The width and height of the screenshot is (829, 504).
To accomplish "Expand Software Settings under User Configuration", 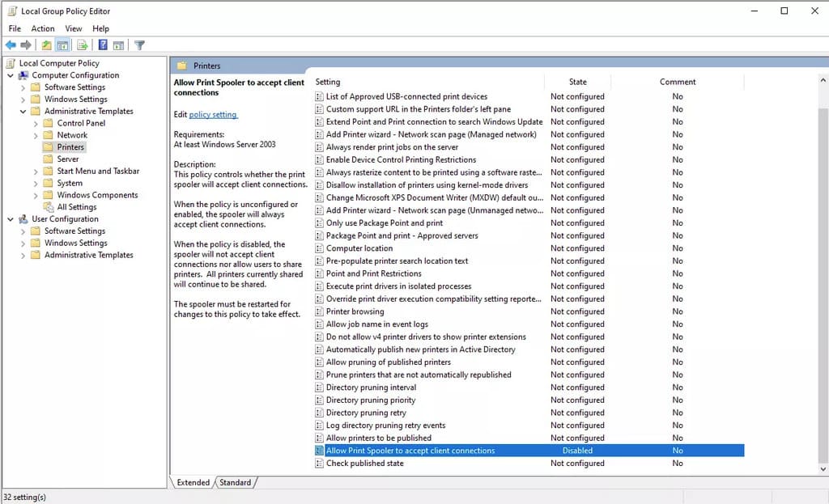I will click(23, 231).
